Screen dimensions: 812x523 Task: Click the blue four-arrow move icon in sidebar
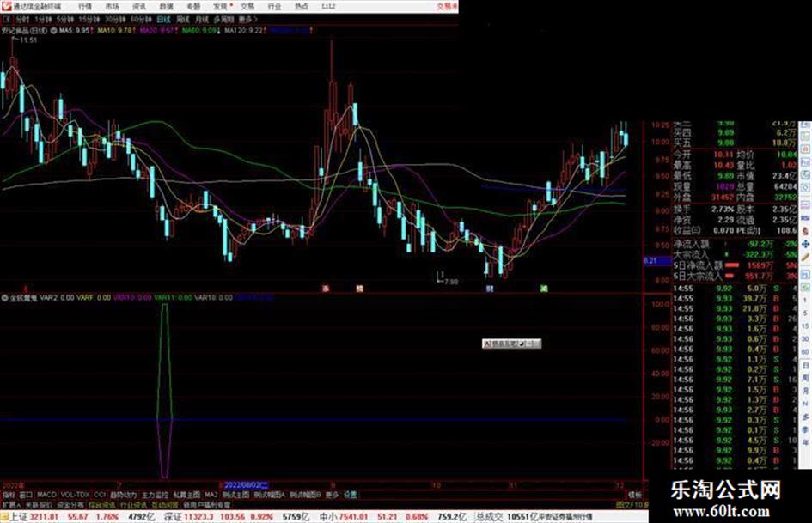(x=805, y=244)
